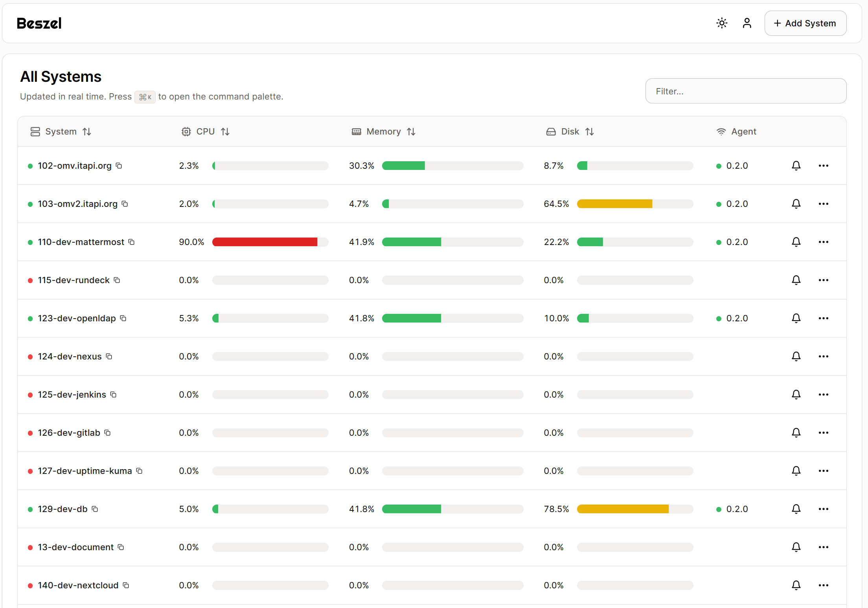This screenshot has height=608, width=868.
Task: Toggle the light/dark theme sun icon
Action: 722,23
